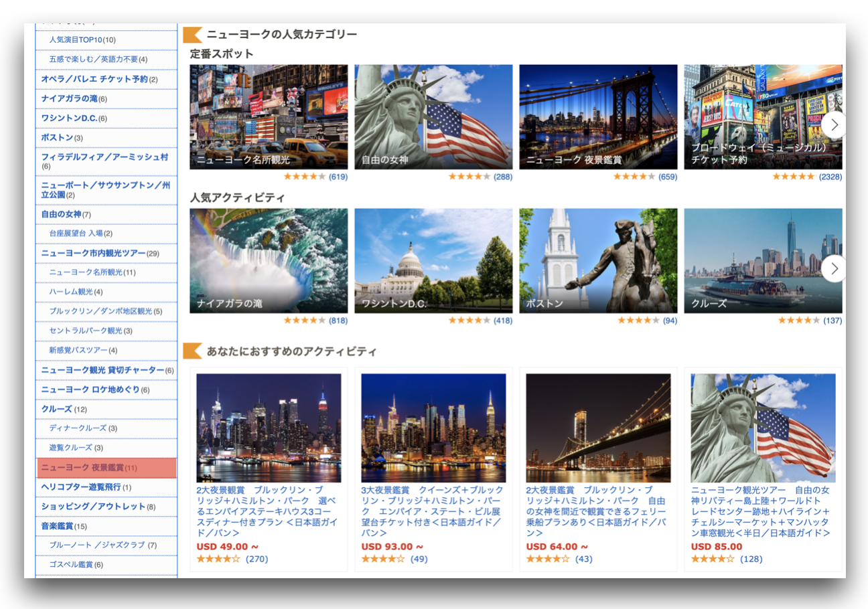868x609 pixels.
Task: Click the USD 64.00 tour bridge photo
Action: pos(598,428)
